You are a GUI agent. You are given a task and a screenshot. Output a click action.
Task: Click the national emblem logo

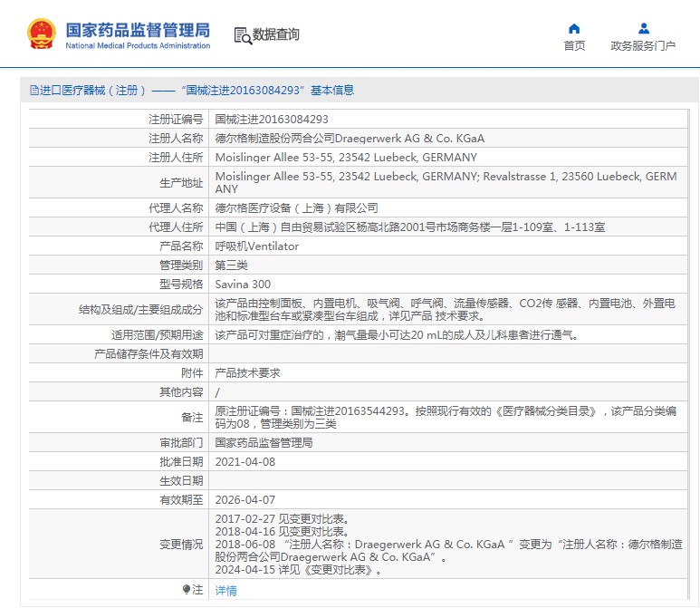click(x=42, y=34)
